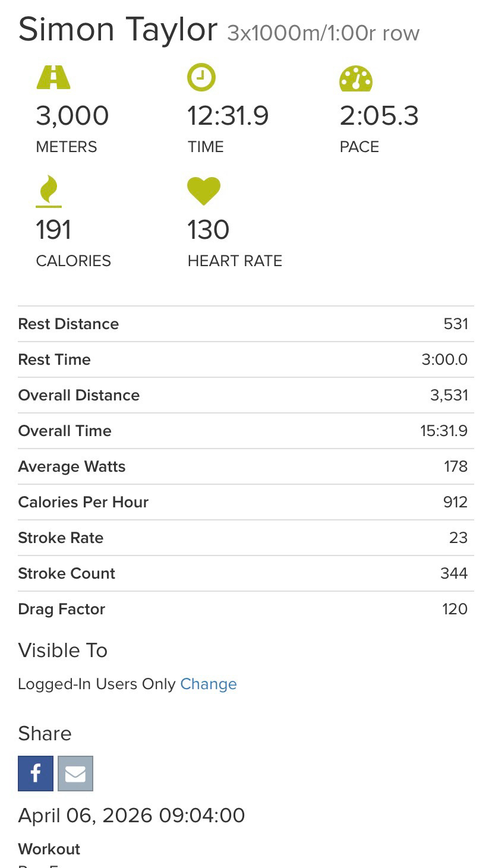Click the heart rate heart icon
492x868 pixels.
tap(204, 191)
